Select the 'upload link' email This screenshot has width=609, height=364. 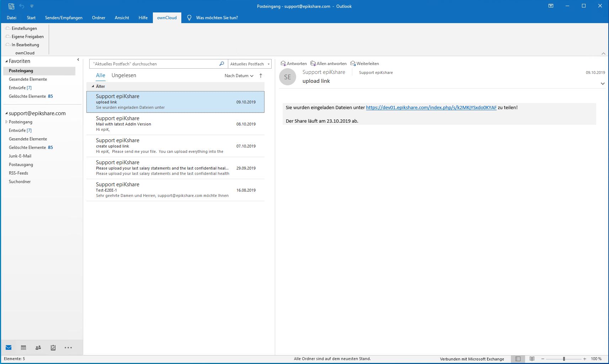pos(175,102)
